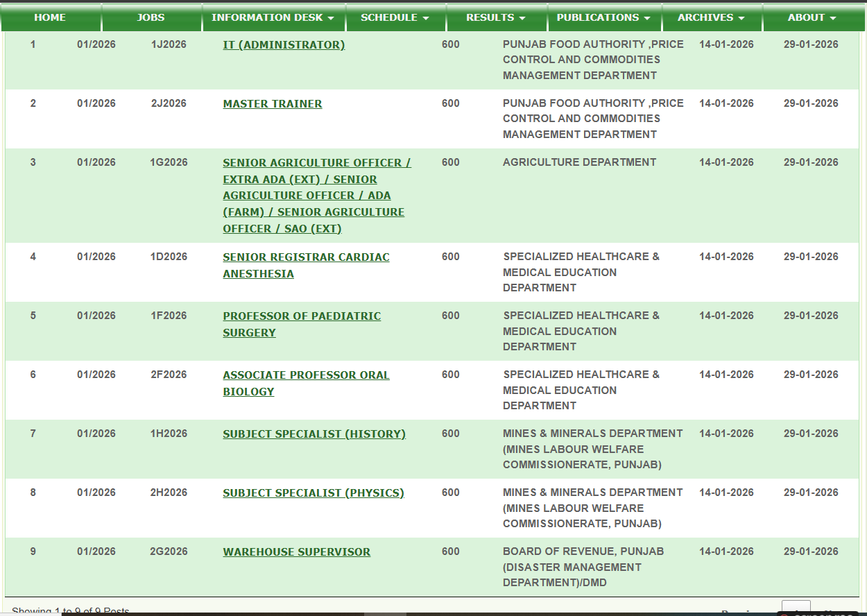
Task: Open the IT (ADMINISTRATOR) job posting
Action: [284, 44]
